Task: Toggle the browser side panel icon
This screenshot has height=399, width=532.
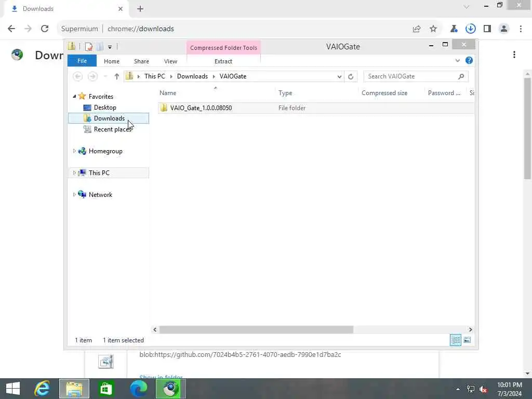Action: click(x=487, y=29)
